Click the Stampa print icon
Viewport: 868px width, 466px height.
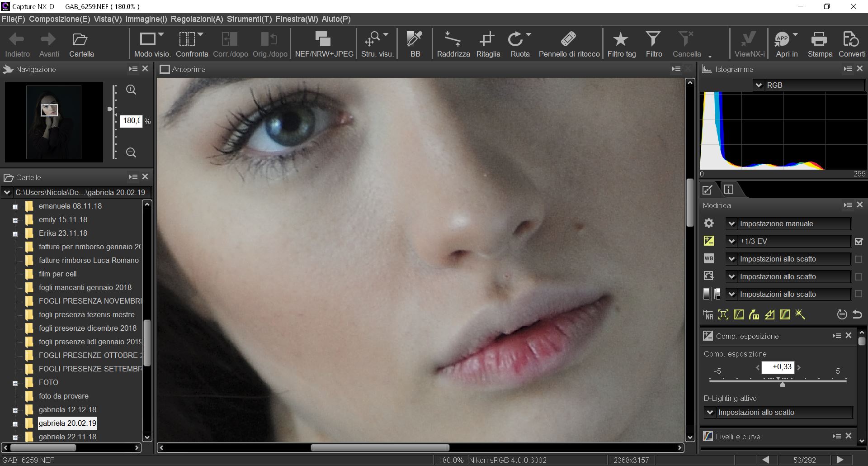pyautogui.click(x=820, y=44)
